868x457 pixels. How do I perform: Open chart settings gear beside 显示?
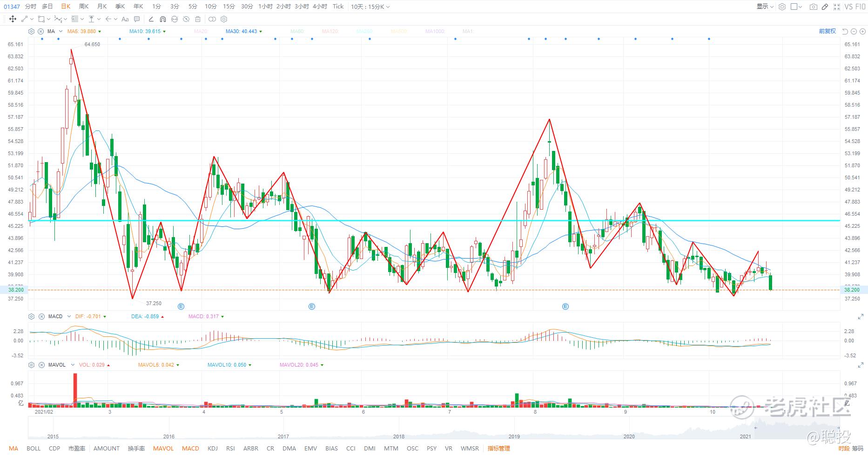click(x=782, y=7)
